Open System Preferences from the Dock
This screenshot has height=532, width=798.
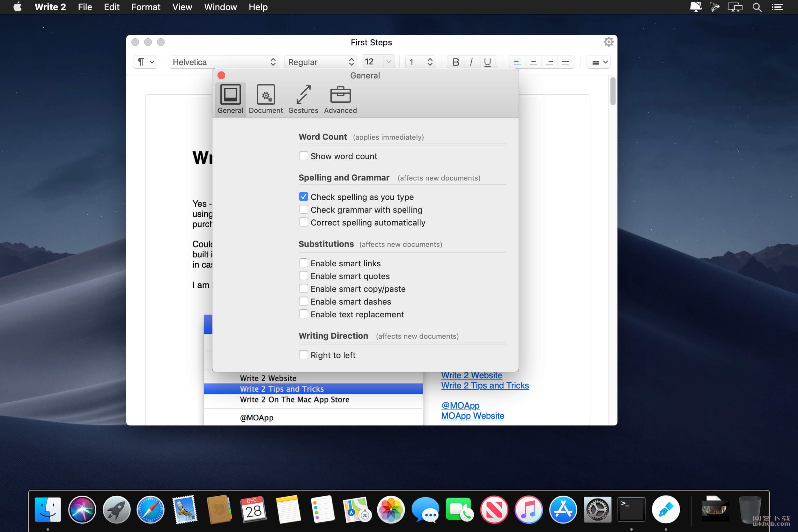point(597,509)
